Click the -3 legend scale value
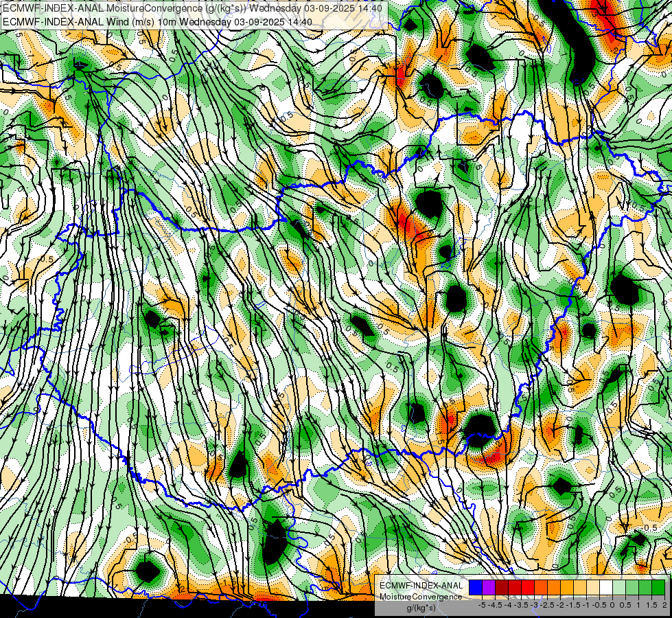Viewport: 672px width, 618px height. [x=535, y=605]
